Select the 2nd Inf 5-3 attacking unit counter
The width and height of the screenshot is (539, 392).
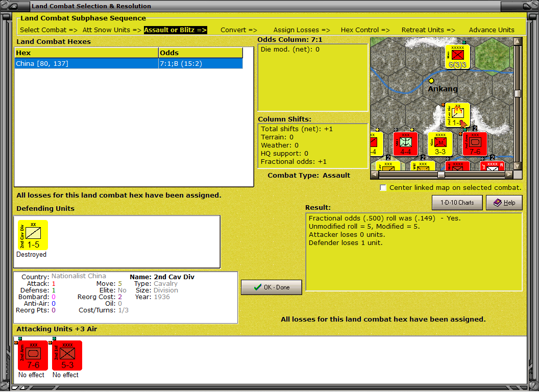pyautogui.click(x=67, y=356)
